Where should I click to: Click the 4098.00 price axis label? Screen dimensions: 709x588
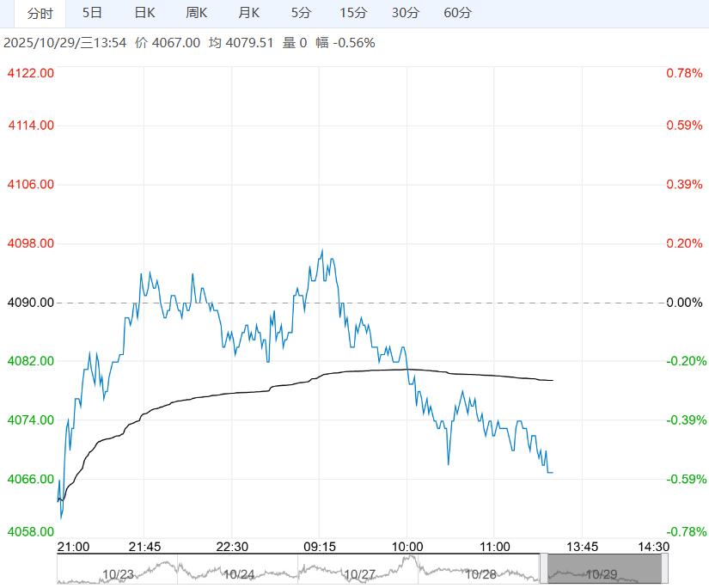31,243
